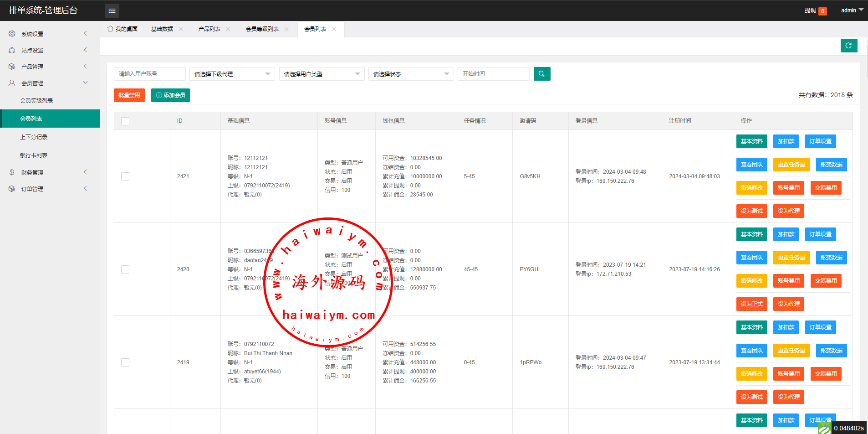
Task: Close the 产品列表 tab with its X
Action: tap(228, 29)
